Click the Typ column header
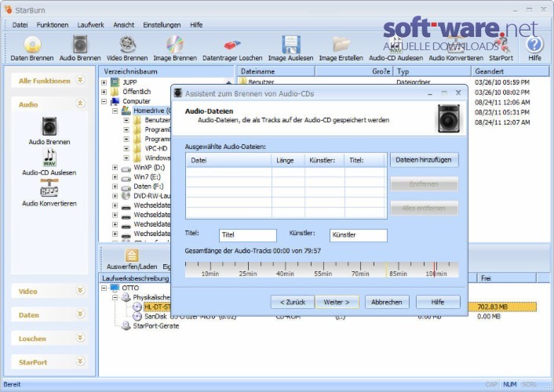Image resolution: width=554 pixels, height=392 pixels. [x=432, y=71]
